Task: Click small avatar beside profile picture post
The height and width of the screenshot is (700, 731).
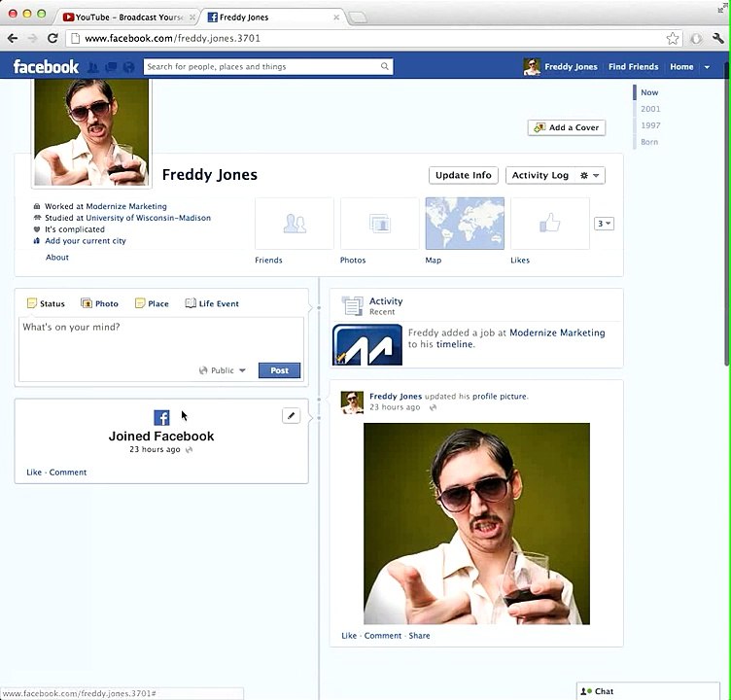Action: click(x=352, y=402)
